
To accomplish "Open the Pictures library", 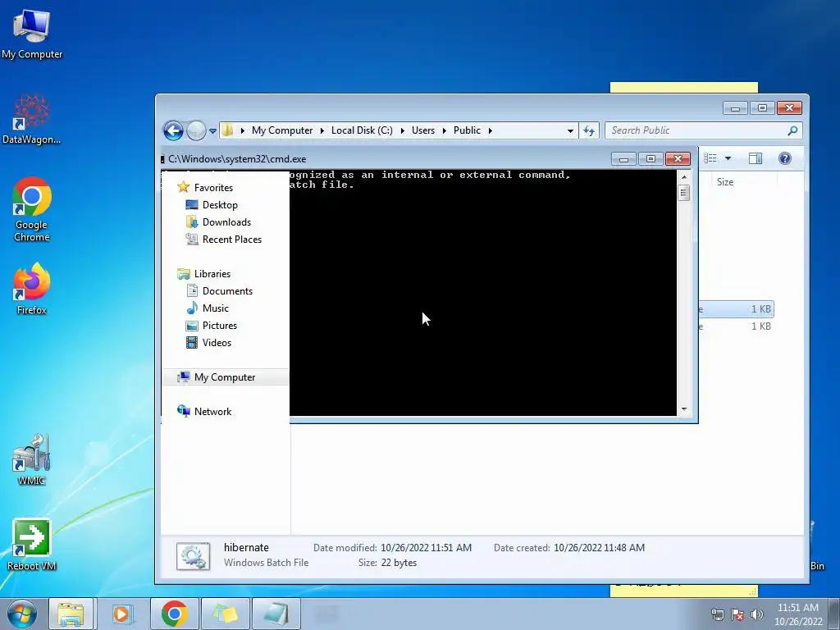I will (x=220, y=325).
